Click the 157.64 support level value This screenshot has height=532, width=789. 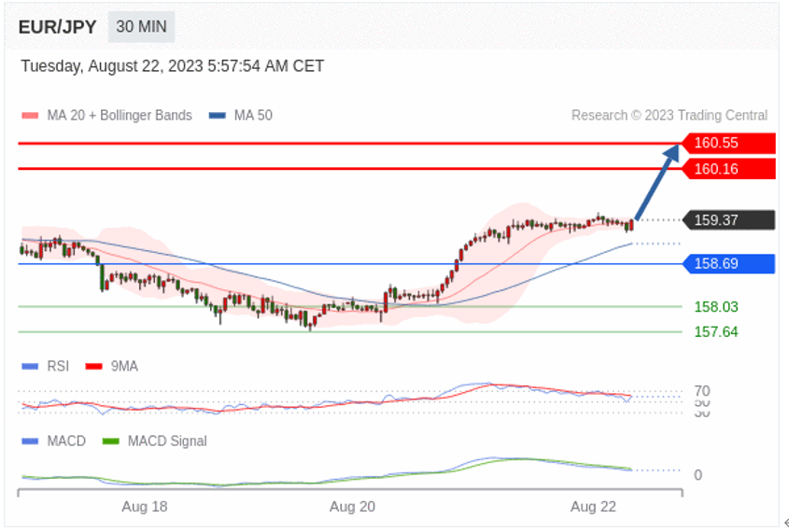(x=716, y=332)
